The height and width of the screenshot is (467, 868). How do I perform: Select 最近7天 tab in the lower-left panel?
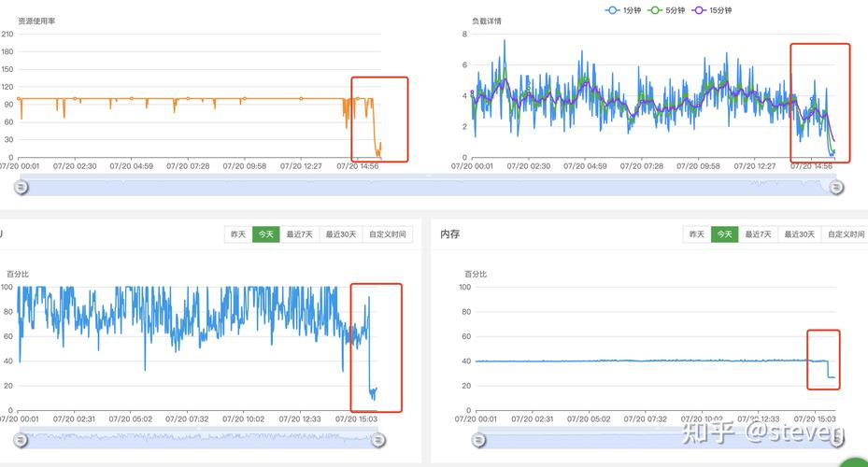coord(300,234)
